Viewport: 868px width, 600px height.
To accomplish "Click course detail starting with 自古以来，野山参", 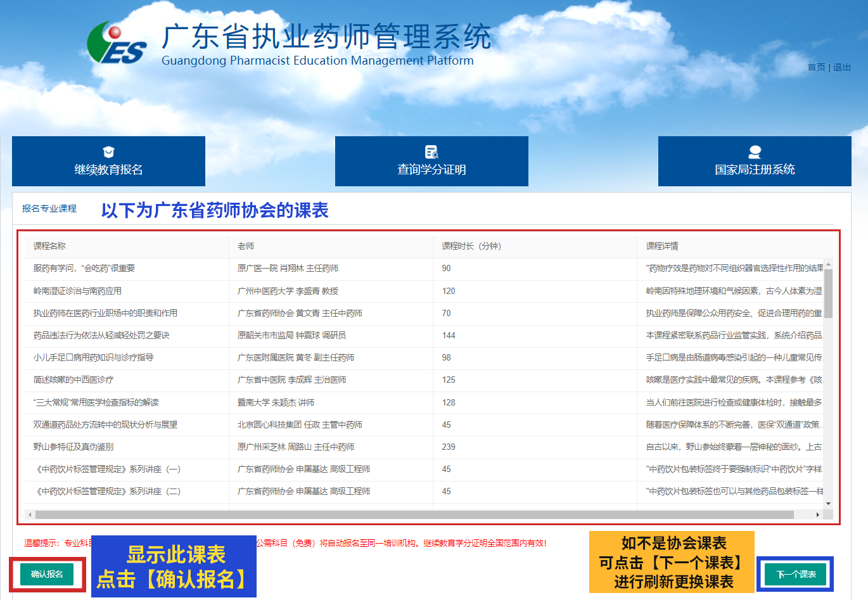I will pyautogui.click(x=734, y=447).
